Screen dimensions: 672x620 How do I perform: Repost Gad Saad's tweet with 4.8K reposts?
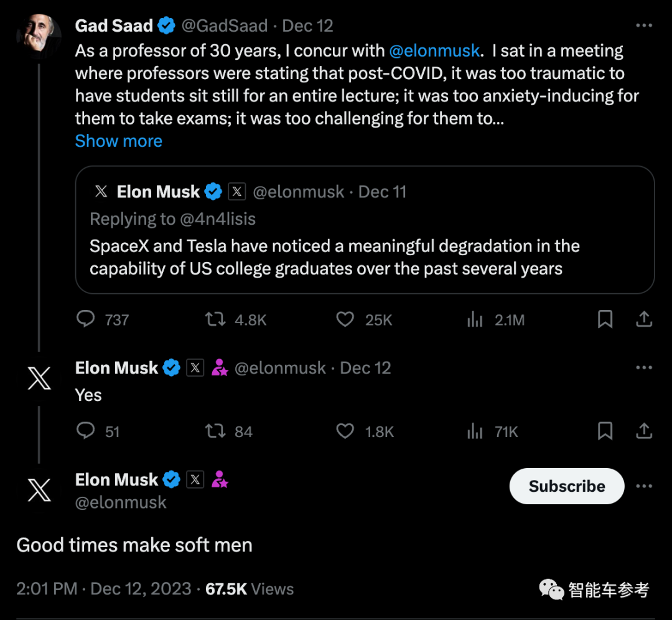215,319
